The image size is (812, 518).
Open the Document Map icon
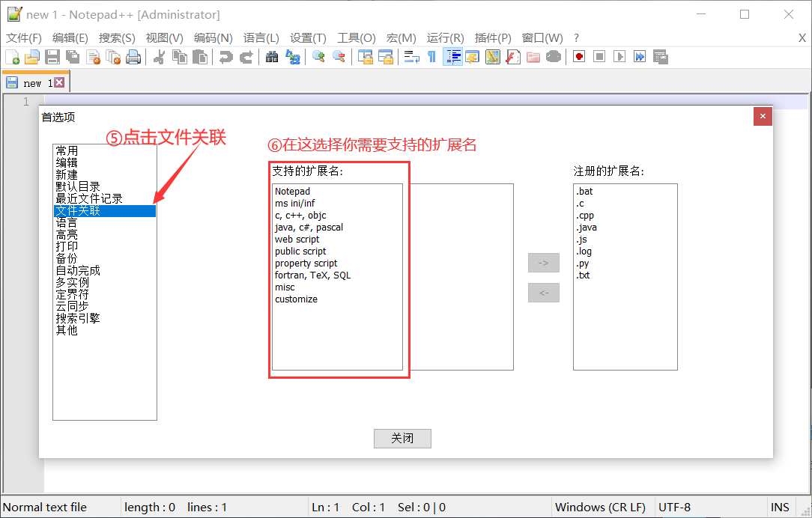[492, 57]
